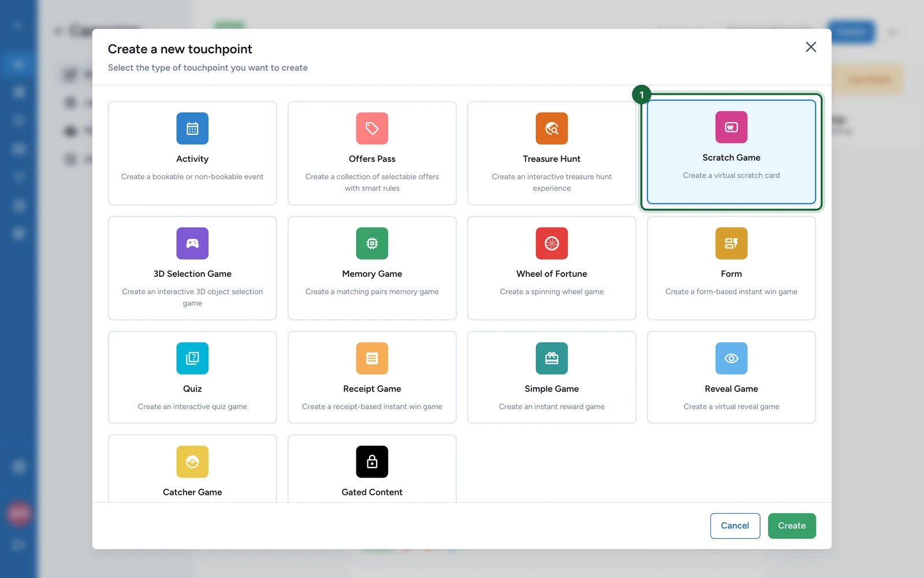Screen dimensions: 924x578
Task: Click 'Create a matching pairs memory game' text
Action: tap(372, 292)
